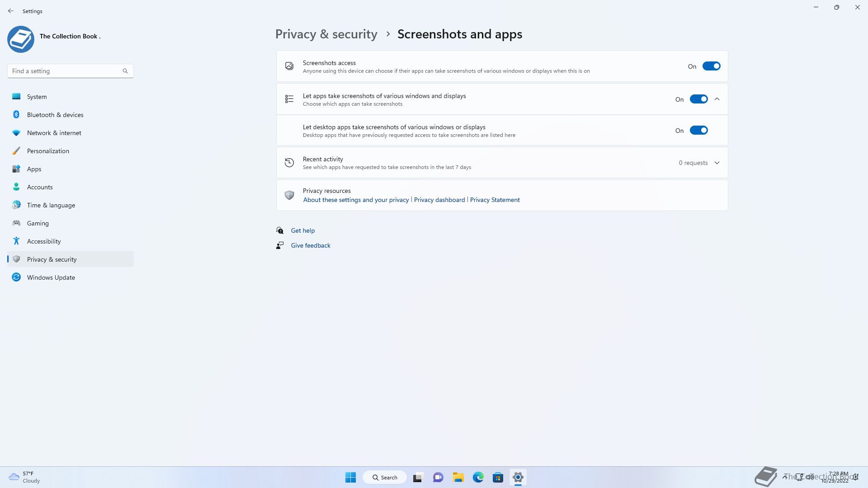
Task: Collapse Let apps take screenshots section chevron
Action: [717, 99]
